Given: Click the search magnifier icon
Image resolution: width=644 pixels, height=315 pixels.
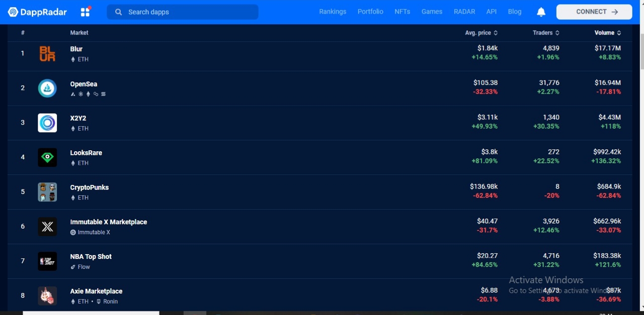Looking at the screenshot, I should pos(118,12).
